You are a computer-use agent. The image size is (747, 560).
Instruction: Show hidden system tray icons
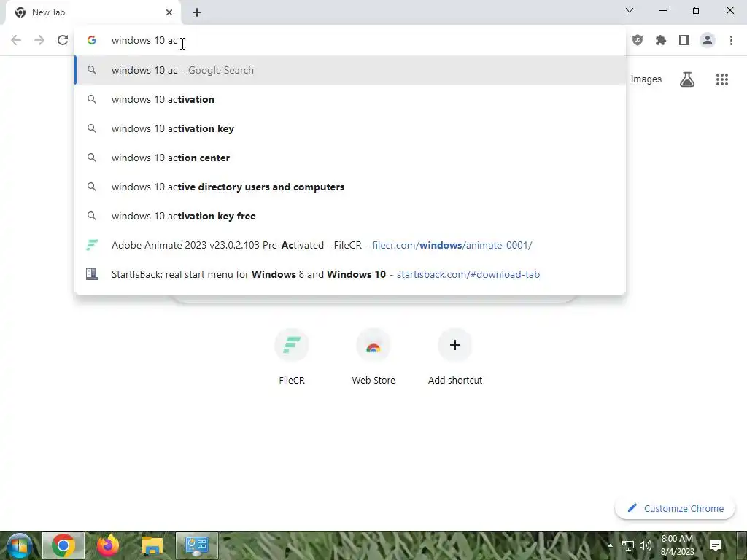(x=610, y=545)
